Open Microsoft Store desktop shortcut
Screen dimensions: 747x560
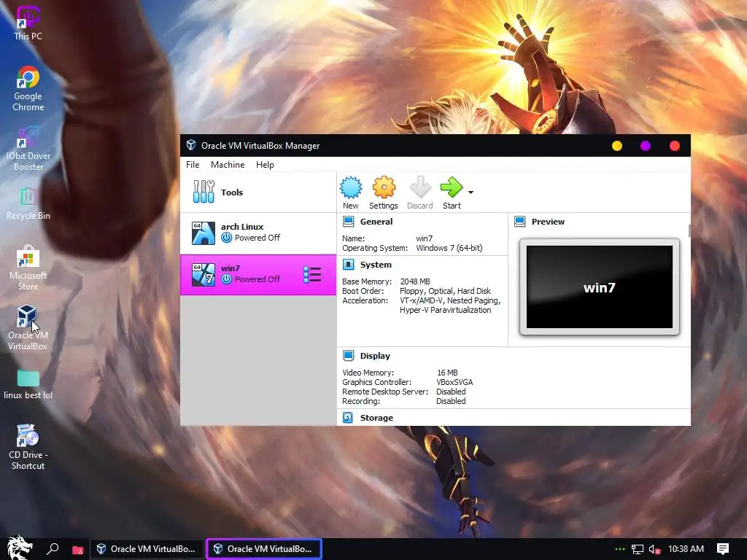click(x=28, y=268)
